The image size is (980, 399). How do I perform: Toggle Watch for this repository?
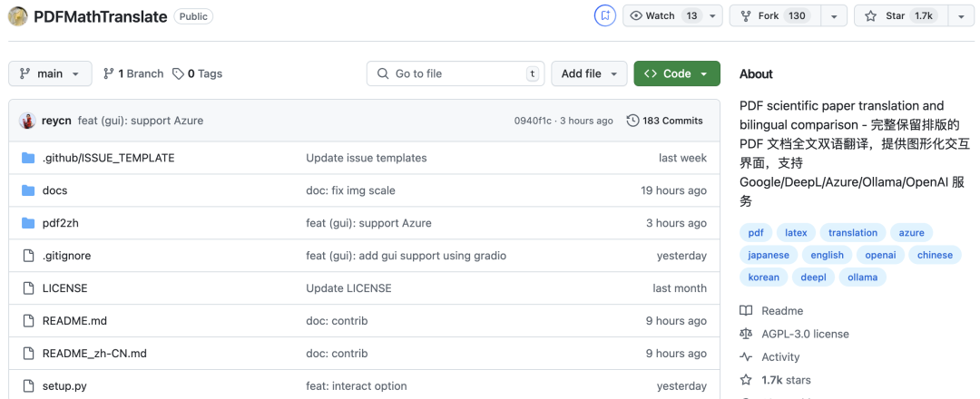coord(664,15)
